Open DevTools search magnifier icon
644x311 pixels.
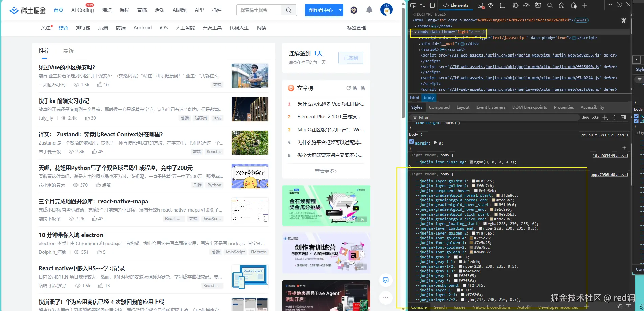550,5
